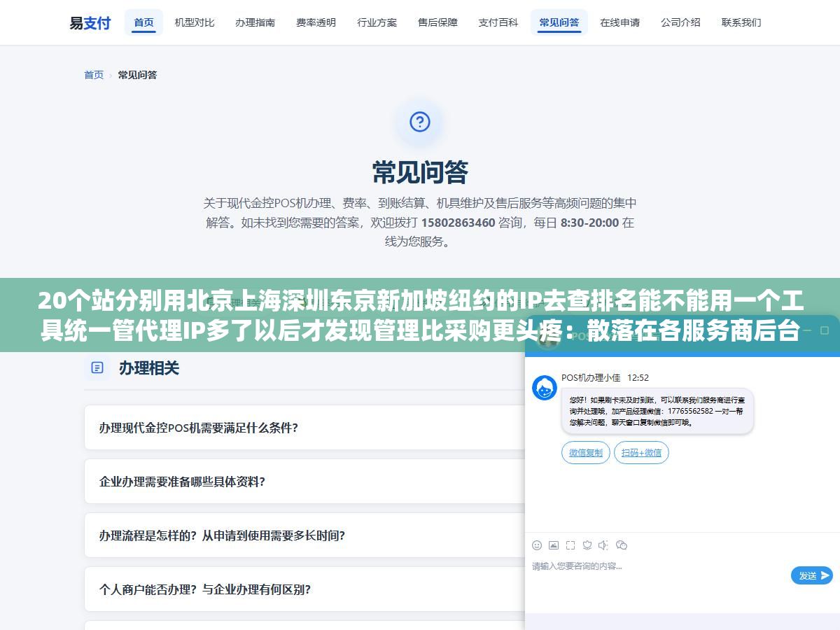Open the emoji picker in chat toolbar
Screen dimensions: 840x630
click(537, 545)
